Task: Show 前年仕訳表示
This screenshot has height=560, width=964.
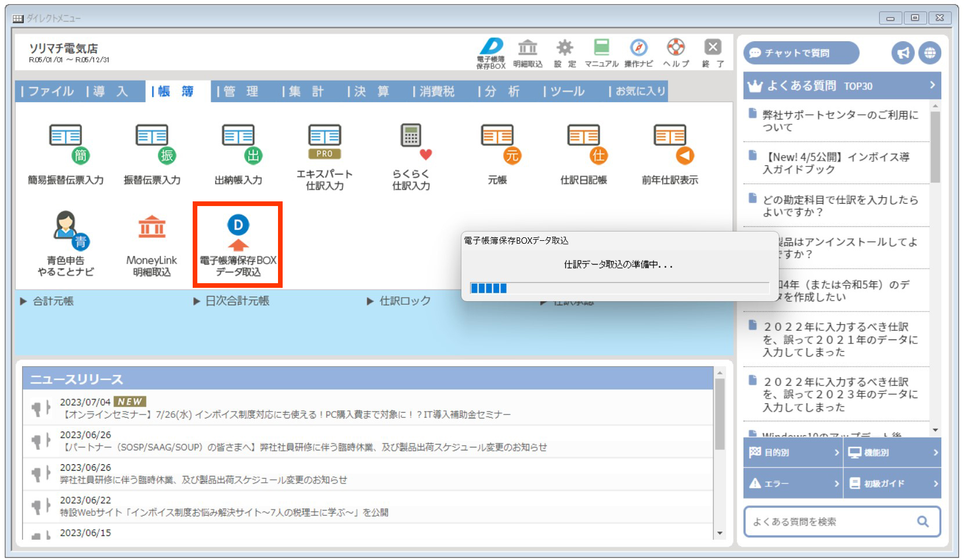Action: (670, 154)
